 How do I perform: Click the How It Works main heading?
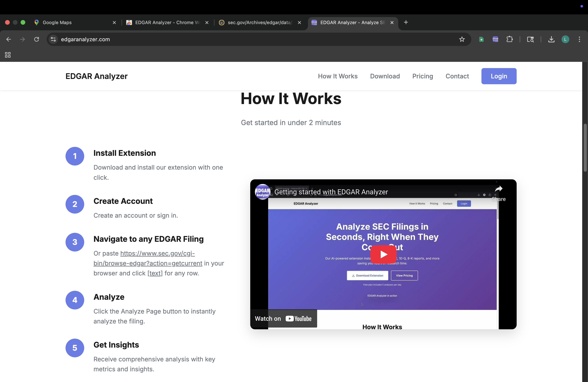[x=291, y=98]
